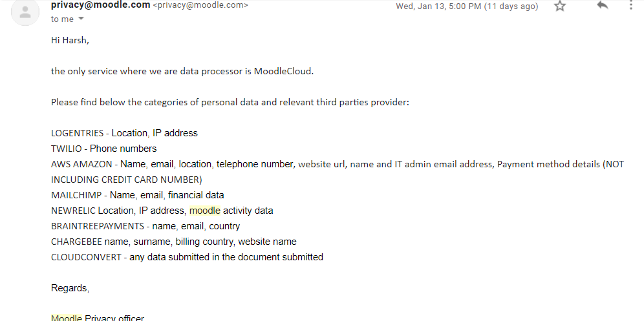Click the "Hi Harsh," greeting
This screenshot has height=321, width=644.
click(70, 40)
